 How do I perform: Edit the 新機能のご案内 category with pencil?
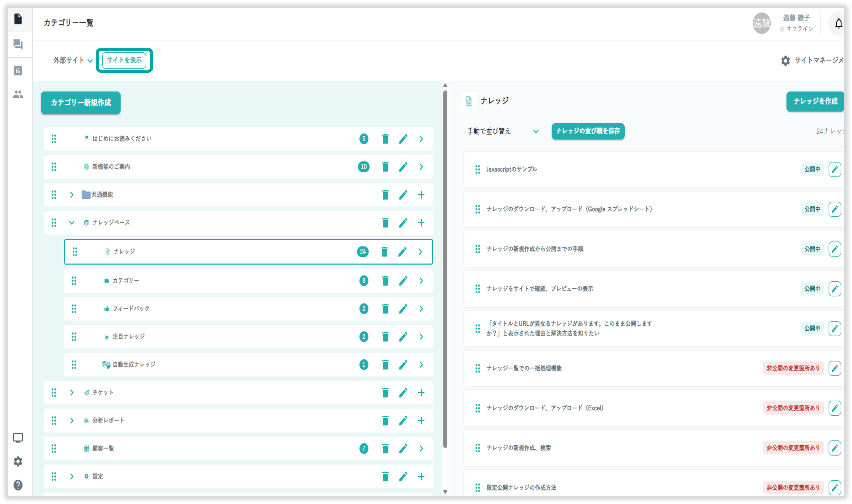coord(403,167)
